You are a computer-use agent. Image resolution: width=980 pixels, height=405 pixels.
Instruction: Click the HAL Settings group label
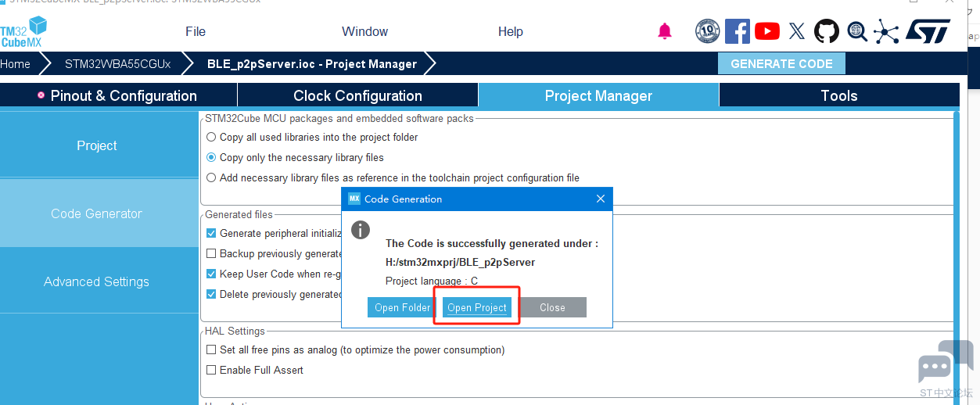pos(235,331)
